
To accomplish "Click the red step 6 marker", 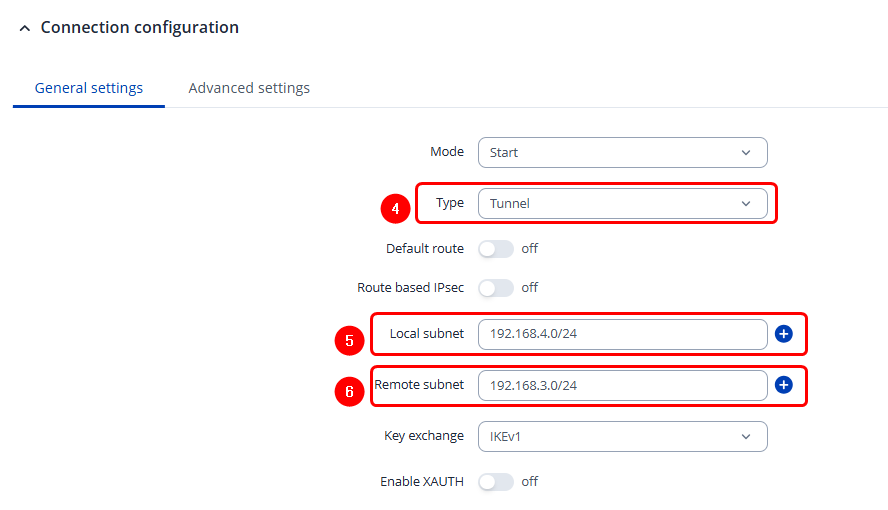I will (349, 391).
